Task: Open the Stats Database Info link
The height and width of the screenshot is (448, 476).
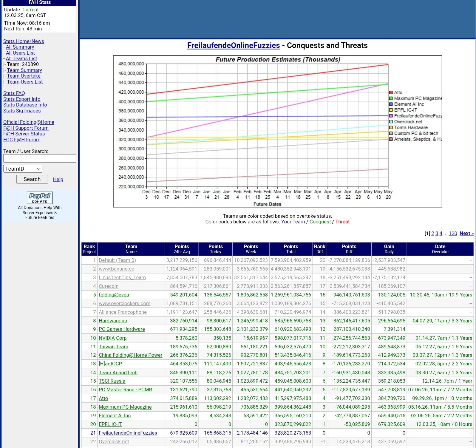Action: pyautogui.click(x=25, y=105)
